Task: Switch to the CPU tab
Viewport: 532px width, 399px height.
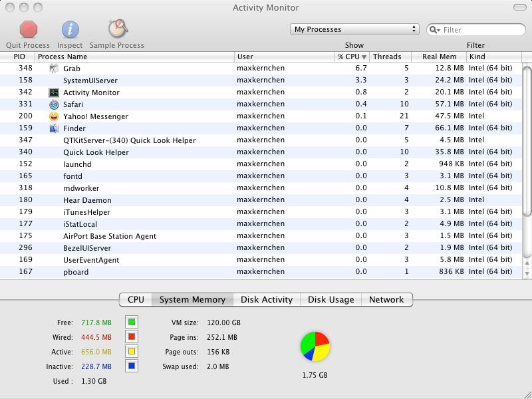Action: click(136, 300)
